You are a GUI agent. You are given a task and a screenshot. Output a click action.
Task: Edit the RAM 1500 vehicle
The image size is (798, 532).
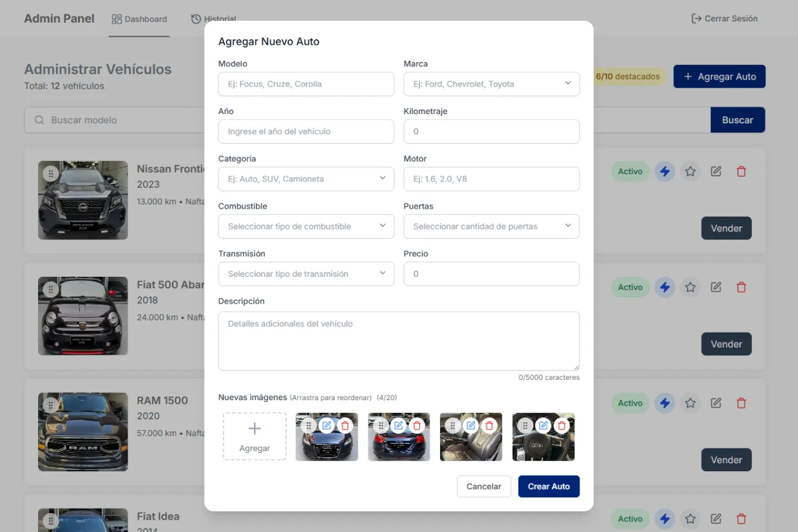pyautogui.click(x=716, y=403)
